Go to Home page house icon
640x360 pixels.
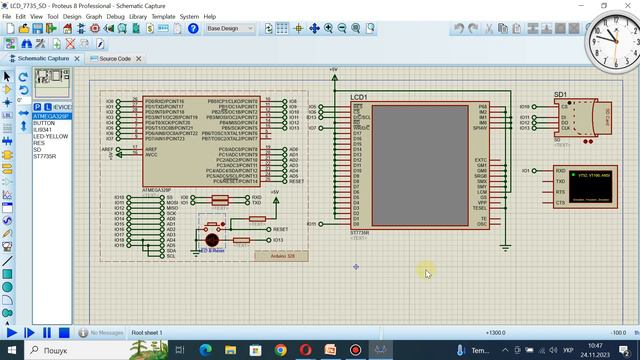coord(67,29)
